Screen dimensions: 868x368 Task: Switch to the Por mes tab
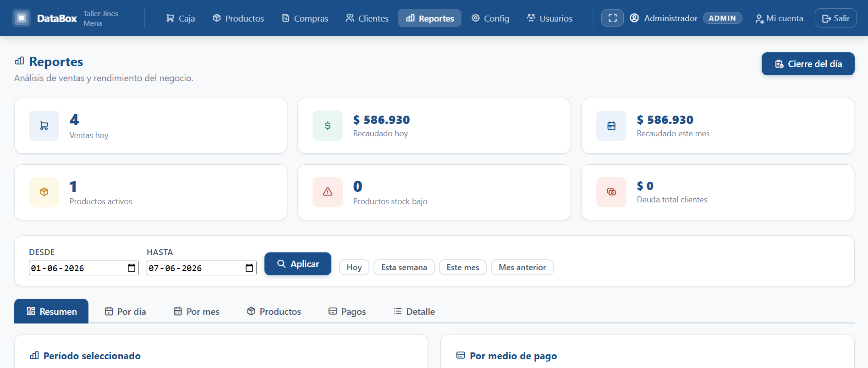197,312
